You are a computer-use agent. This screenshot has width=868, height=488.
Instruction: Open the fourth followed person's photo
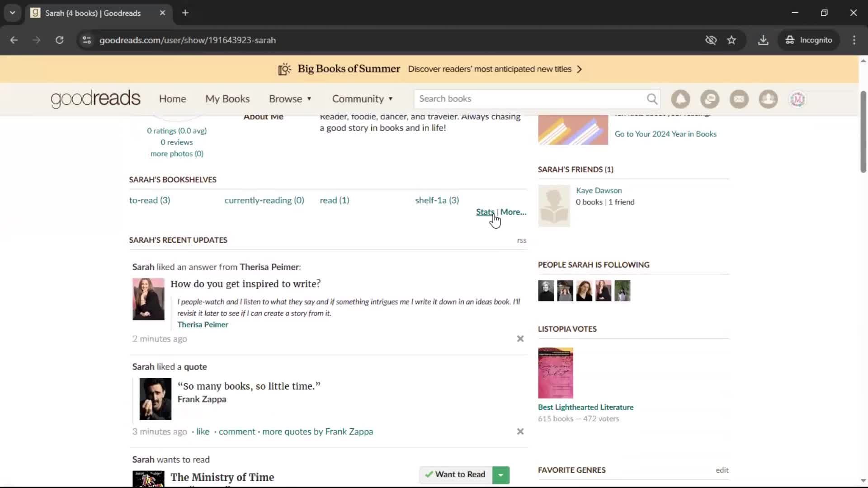coord(603,291)
